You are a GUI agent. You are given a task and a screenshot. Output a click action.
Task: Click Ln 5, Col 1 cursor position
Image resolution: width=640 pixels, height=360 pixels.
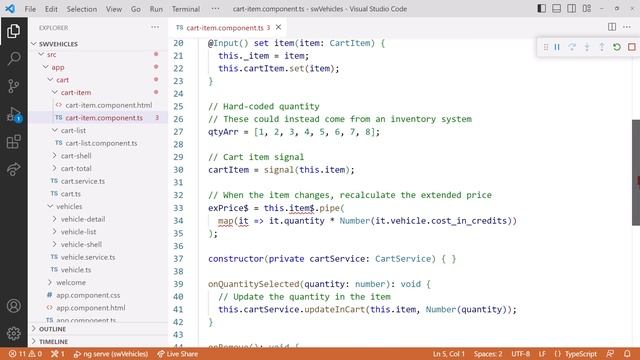point(449,354)
